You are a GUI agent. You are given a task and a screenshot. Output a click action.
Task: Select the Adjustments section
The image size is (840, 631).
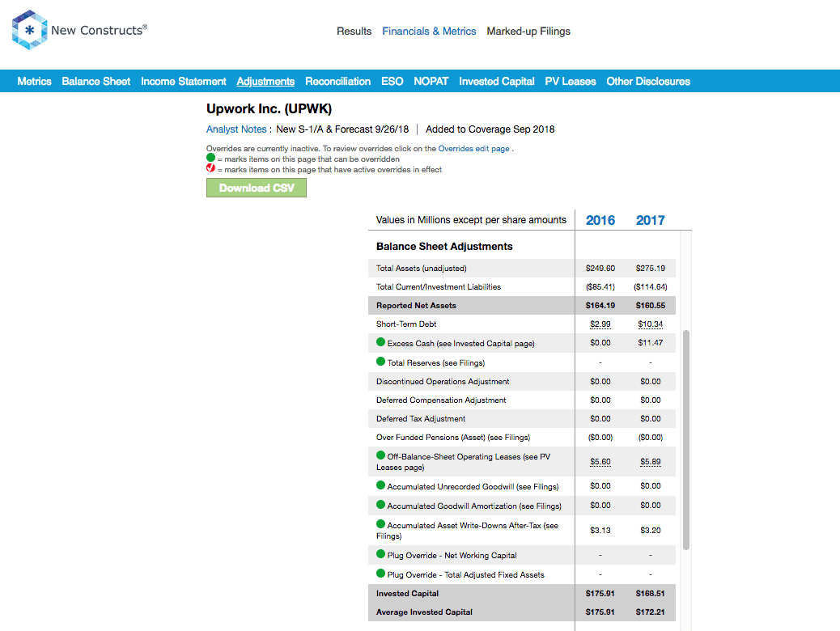pyautogui.click(x=265, y=82)
